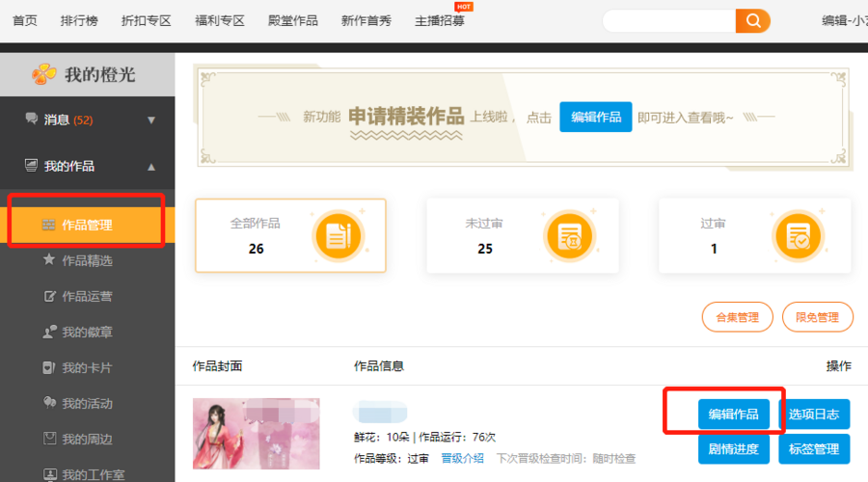Collapse the 我的作品 section arrow
The height and width of the screenshot is (482, 868).
151,167
